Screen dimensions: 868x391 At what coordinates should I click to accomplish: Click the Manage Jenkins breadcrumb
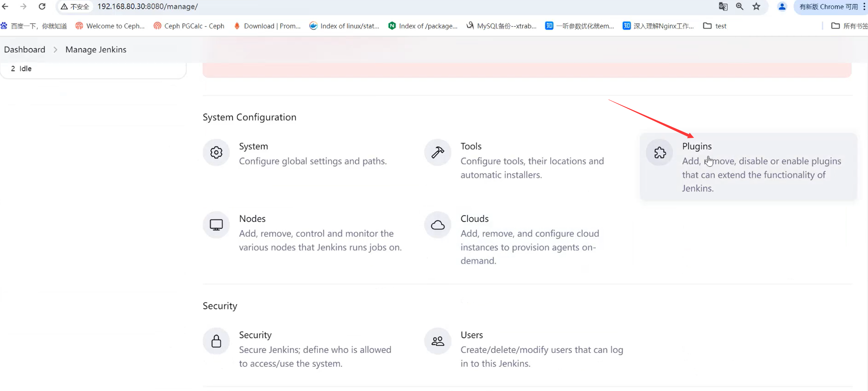pyautogui.click(x=96, y=49)
